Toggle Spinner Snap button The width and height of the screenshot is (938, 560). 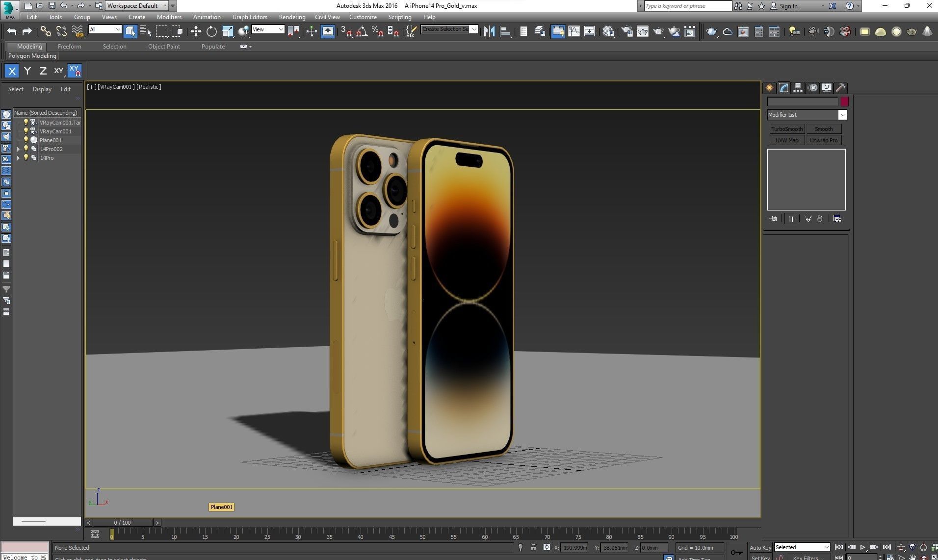pyautogui.click(x=393, y=31)
